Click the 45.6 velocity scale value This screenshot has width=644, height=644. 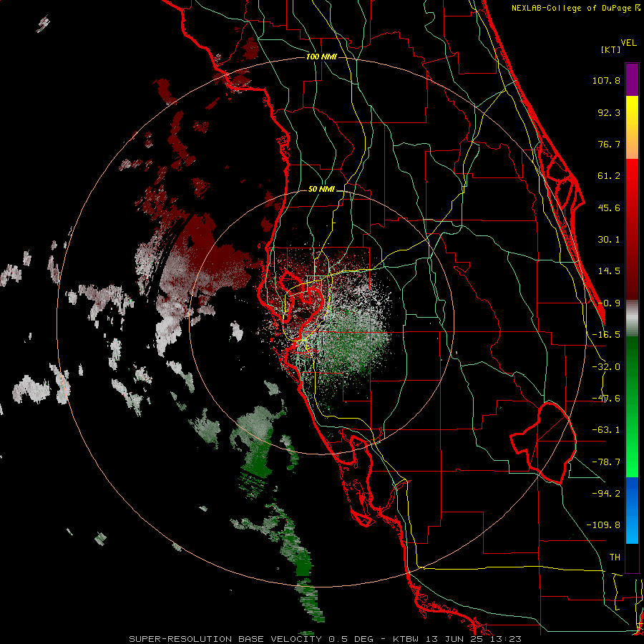[609, 208]
